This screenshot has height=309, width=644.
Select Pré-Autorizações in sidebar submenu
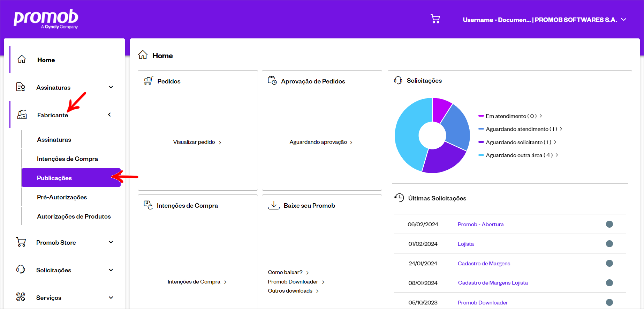tap(62, 197)
